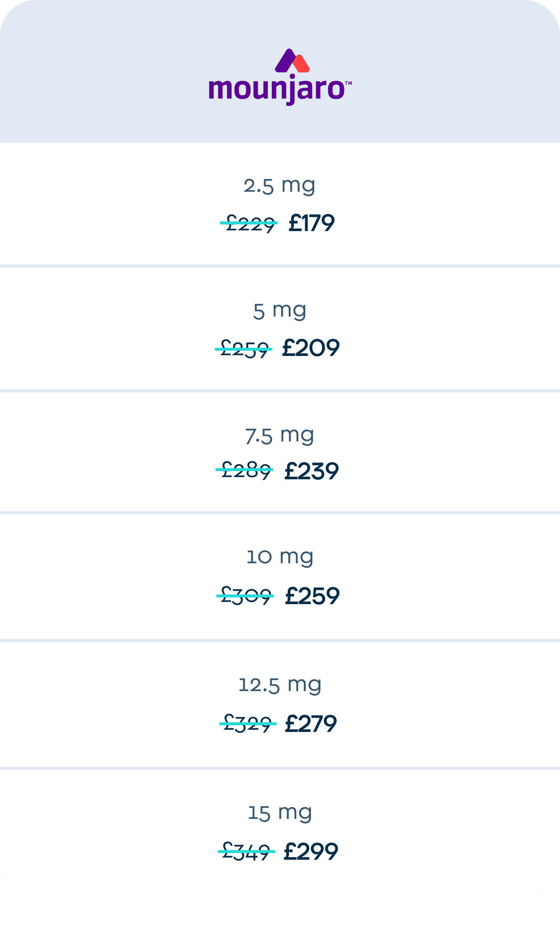This screenshot has height=927, width=560.
Task: Select the 12.5 mg dose label
Action: (x=279, y=685)
